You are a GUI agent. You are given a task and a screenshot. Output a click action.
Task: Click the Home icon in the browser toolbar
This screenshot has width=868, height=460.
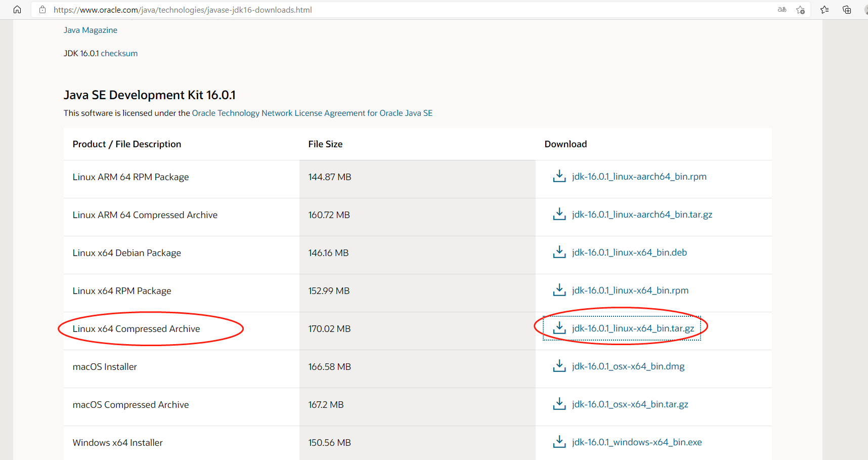point(17,9)
